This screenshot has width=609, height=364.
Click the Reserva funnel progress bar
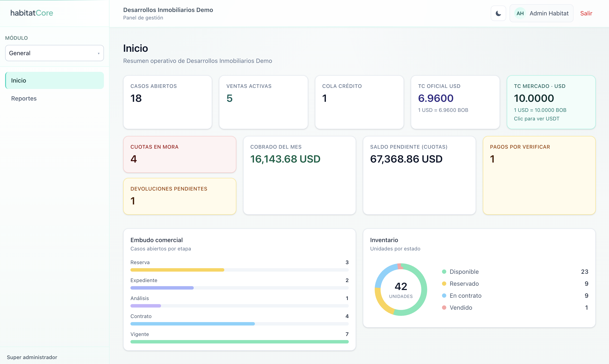click(239, 270)
